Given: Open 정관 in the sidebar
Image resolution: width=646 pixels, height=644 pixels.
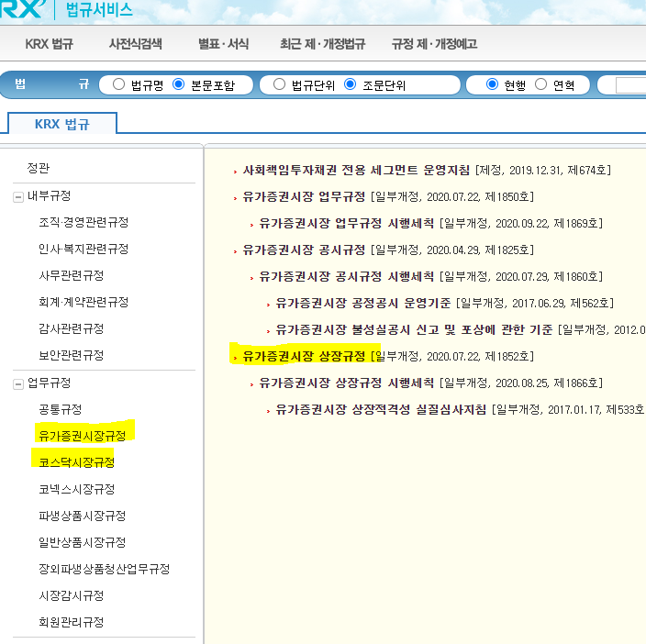Looking at the screenshot, I should [38, 168].
